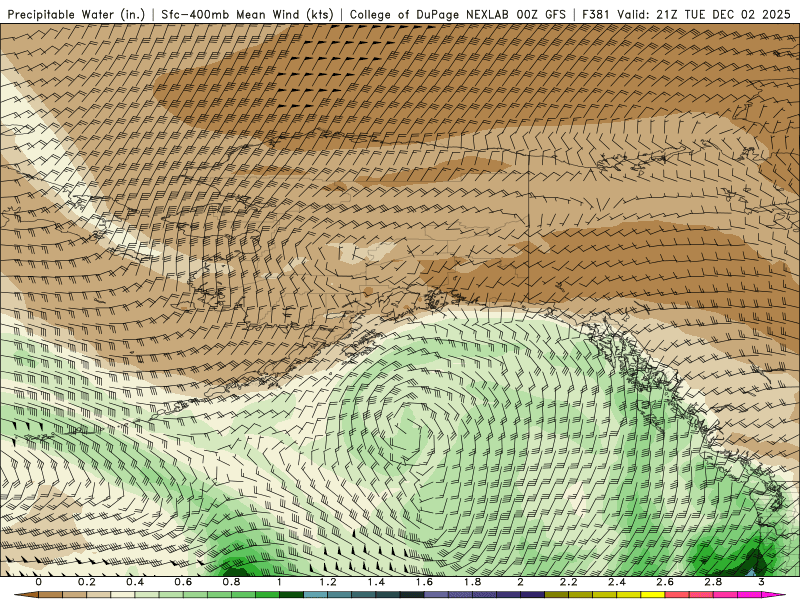
Task: Click the '1.8' color scale label
Action: [x=472, y=582]
